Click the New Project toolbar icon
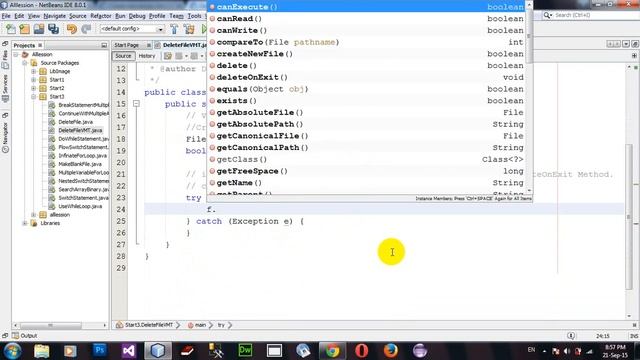This screenshot has width=640, height=360. [25, 29]
